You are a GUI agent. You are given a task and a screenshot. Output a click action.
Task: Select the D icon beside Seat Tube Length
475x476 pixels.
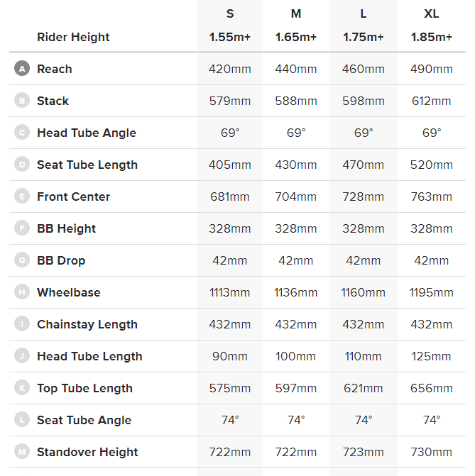coord(22,165)
